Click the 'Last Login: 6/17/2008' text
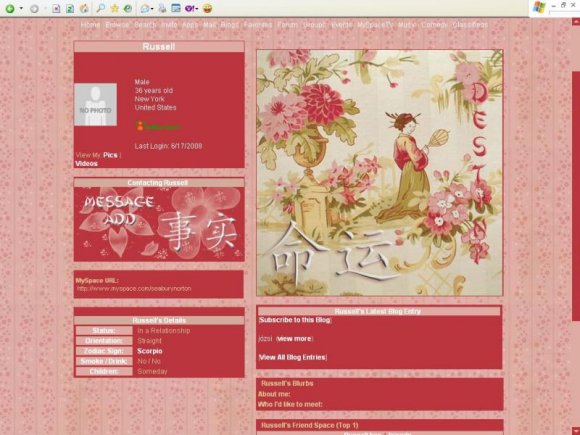580x435 pixels. coord(168,146)
